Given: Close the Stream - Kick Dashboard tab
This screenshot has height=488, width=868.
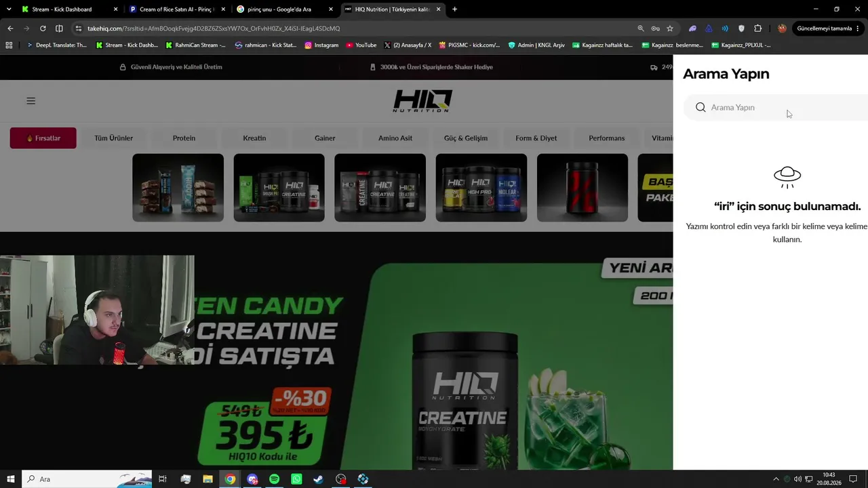Looking at the screenshot, I should click(115, 9).
